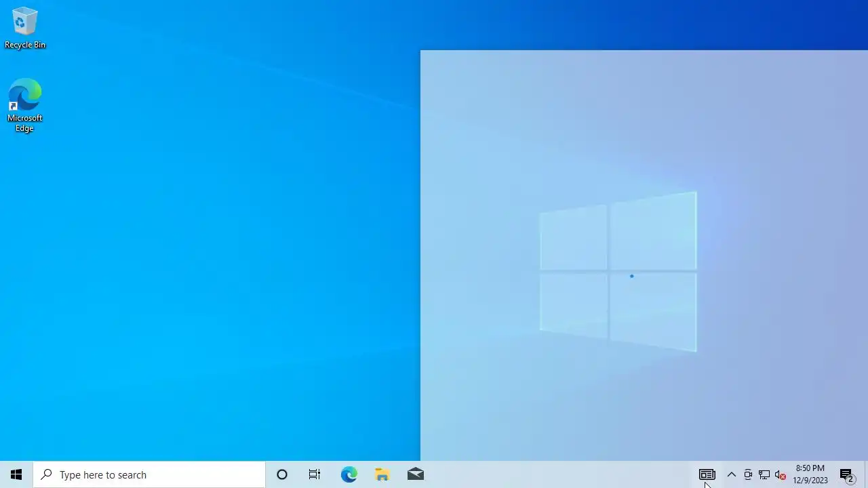
Task: Select the Microsoft Edge desktop shortcut
Action: click(25, 106)
